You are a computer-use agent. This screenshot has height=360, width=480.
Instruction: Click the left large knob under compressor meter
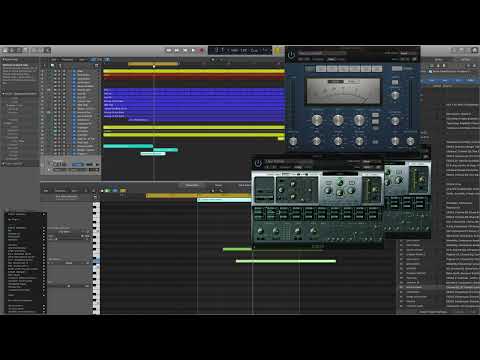(x=317, y=120)
